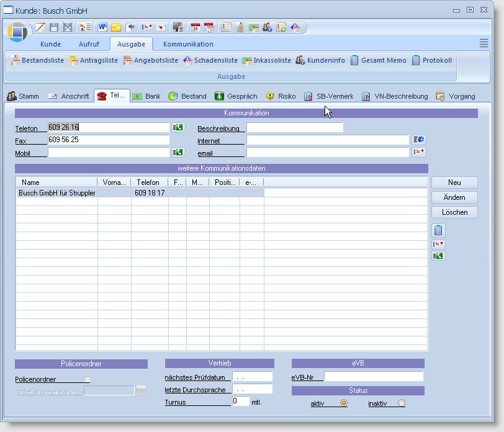Open the ribbon options menu at right
This screenshot has height=432, width=504.
[x=484, y=43]
